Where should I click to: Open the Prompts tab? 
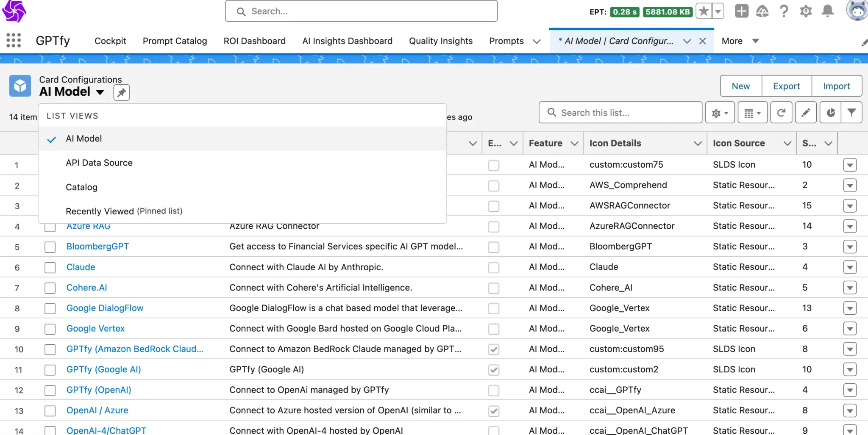506,41
